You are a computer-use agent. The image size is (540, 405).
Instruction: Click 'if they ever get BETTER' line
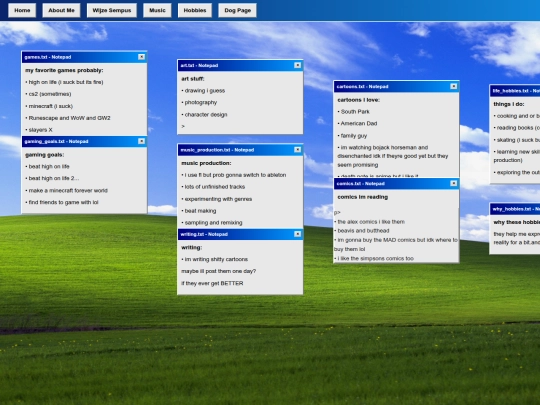(x=212, y=283)
